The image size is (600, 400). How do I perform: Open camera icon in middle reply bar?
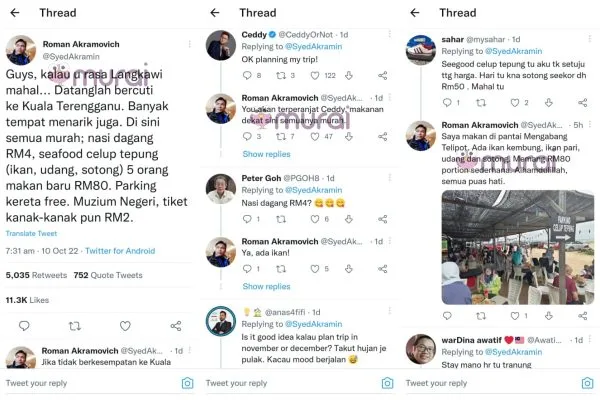tap(387, 383)
